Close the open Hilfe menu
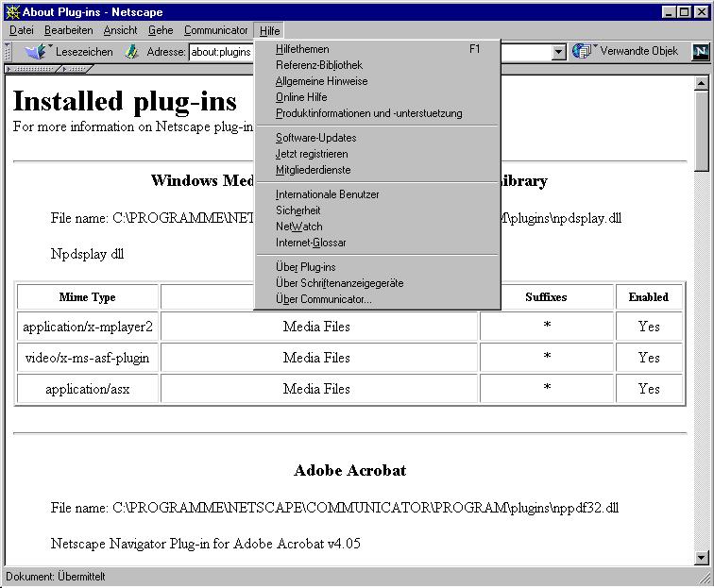Screen dimensions: 714x588 point(269,30)
